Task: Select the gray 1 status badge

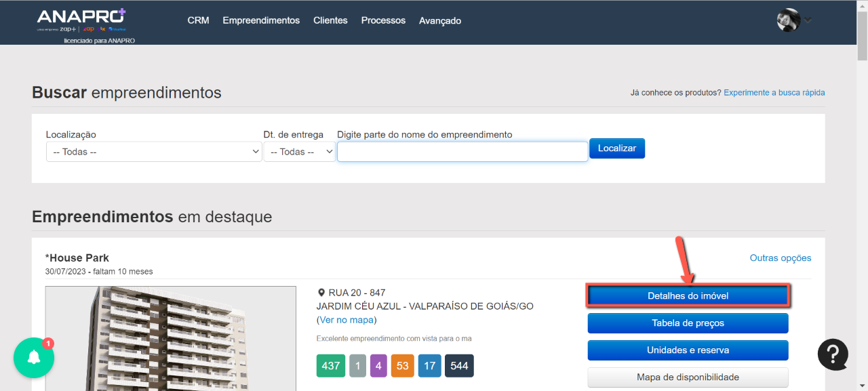Action: [x=357, y=366]
